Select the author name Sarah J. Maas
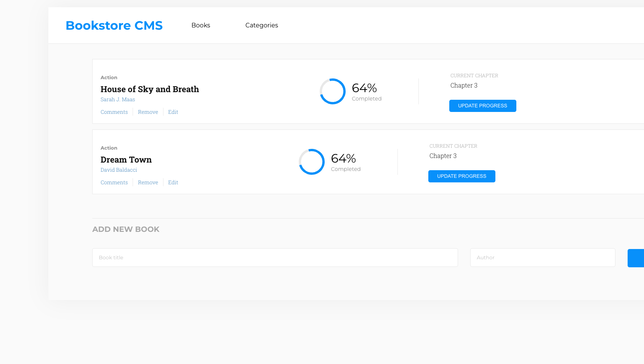Image resolution: width=644 pixels, height=364 pixels. [x=118, y=99]
